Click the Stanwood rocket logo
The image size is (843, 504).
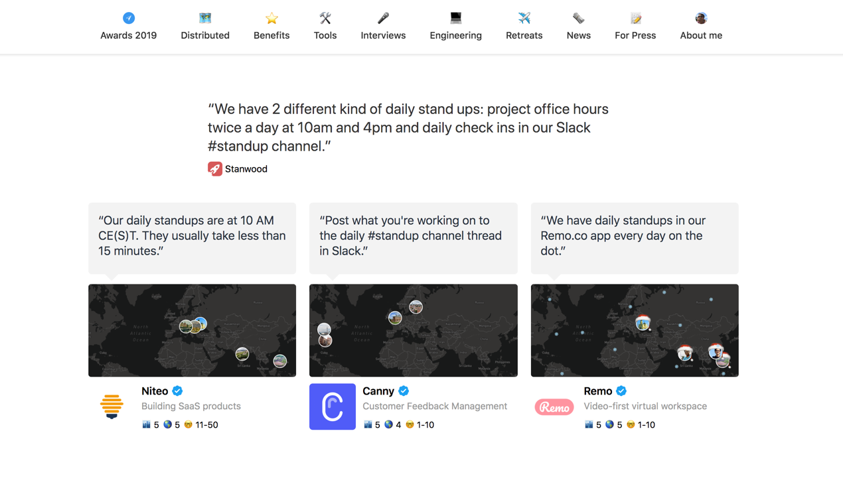[x=215, y=169]
